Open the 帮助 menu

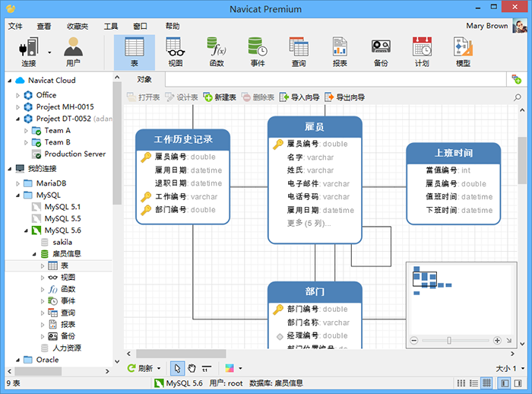tap(173, 26)
